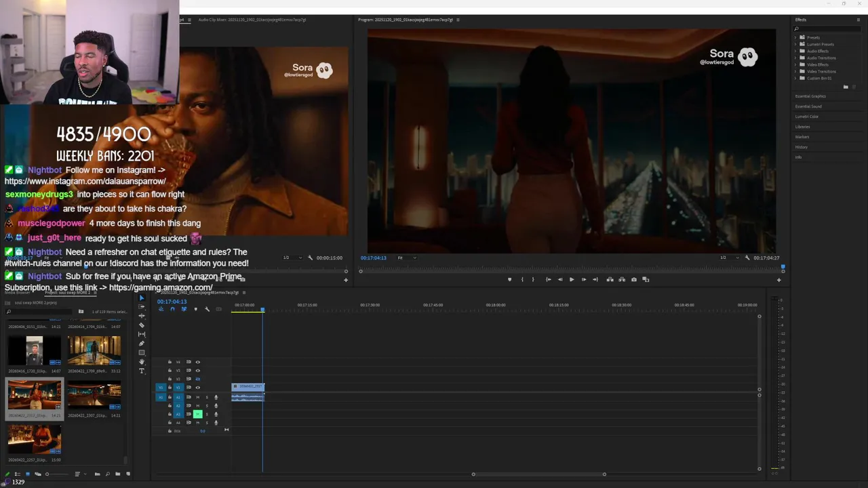Viewport: 868px width, 488px height.
Task: Click the Extract button
Action: 622,279
